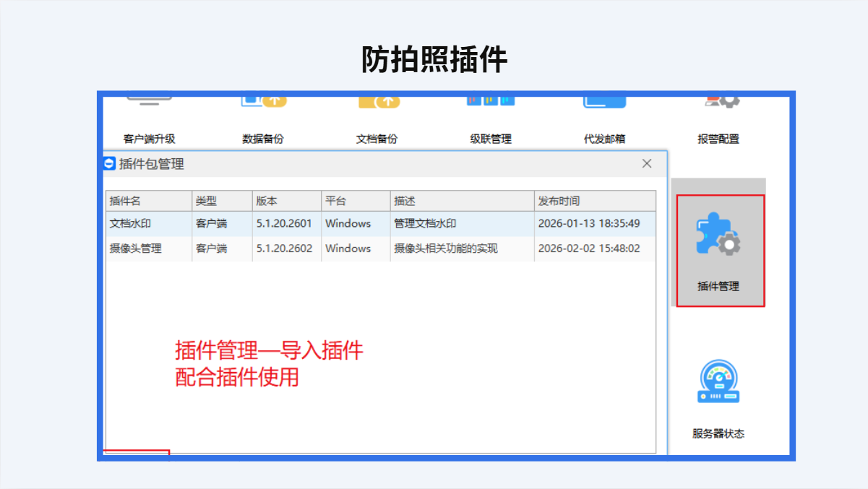Viewport: 868px width, 489px height.
Task: Click Windows platform in 摄像头管理 row
Action: (x=348, y=248)
